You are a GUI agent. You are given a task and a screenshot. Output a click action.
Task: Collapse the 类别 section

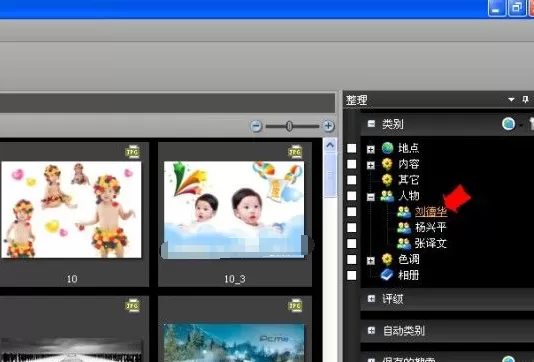pos(371,123)
